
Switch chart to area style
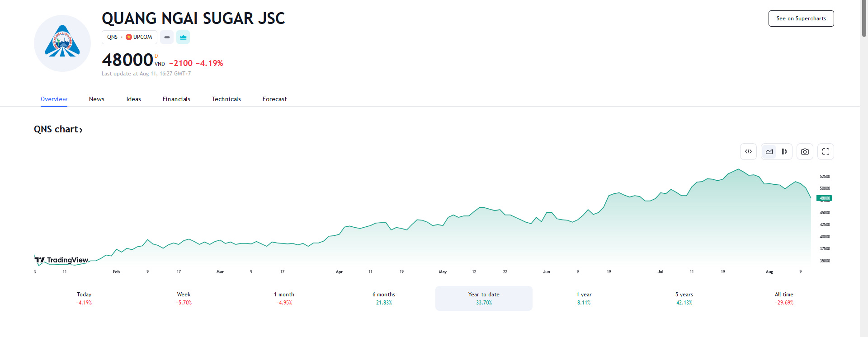click(769, 152)
